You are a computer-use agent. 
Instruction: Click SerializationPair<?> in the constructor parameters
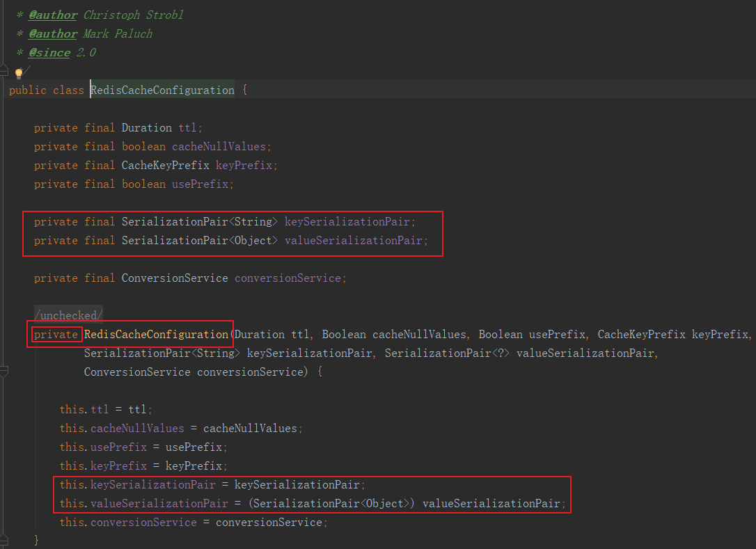pos(447,353)
